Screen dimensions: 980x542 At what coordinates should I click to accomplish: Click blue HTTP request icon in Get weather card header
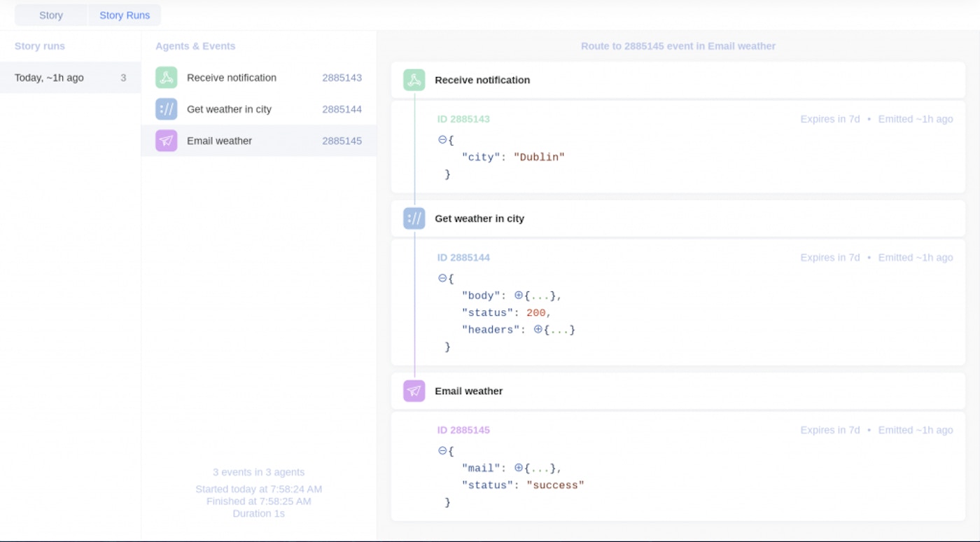click(414, 218)
